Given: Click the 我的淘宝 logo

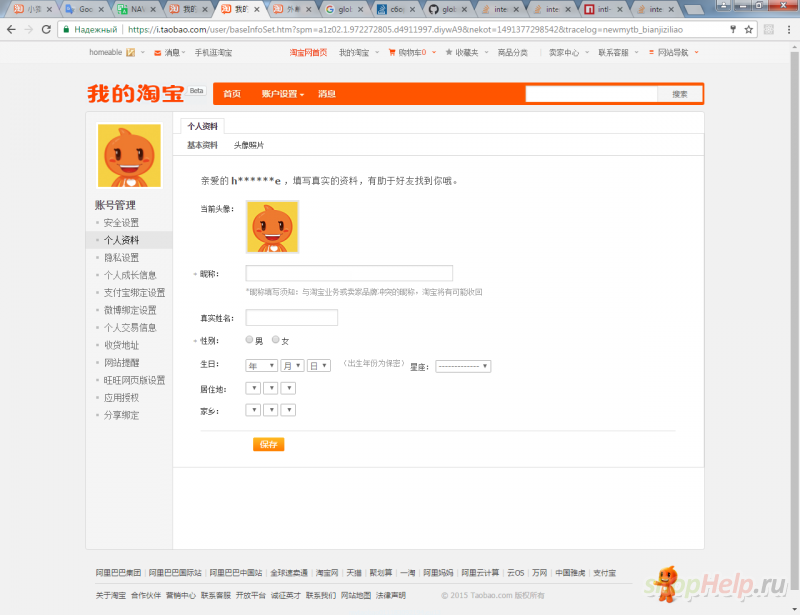Looking at the screenshot, I should 135,94.
